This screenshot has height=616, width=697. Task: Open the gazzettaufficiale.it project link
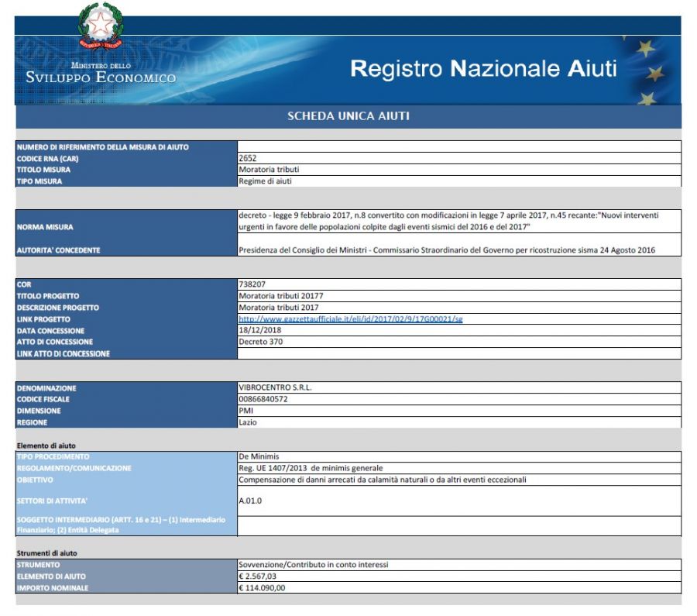[x=351, y=319]
